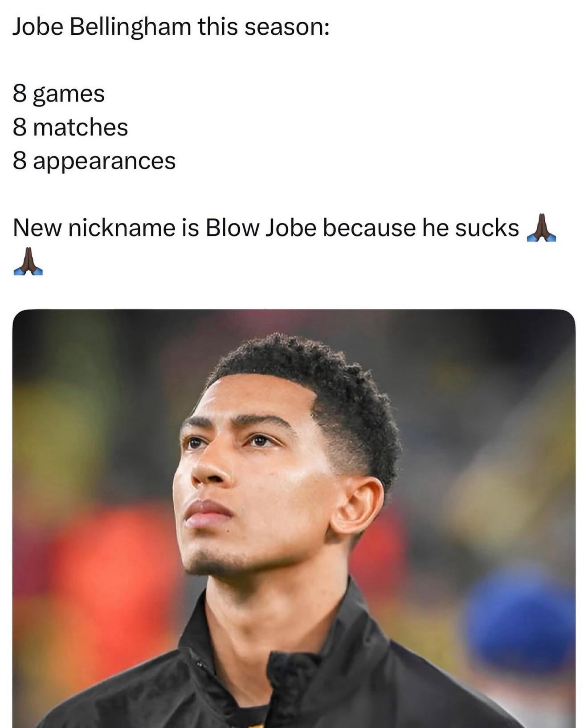The width and height of the screenshot is (588, 728).
Task: Click the number 8 before "matches"
Action: click(20, 127)
